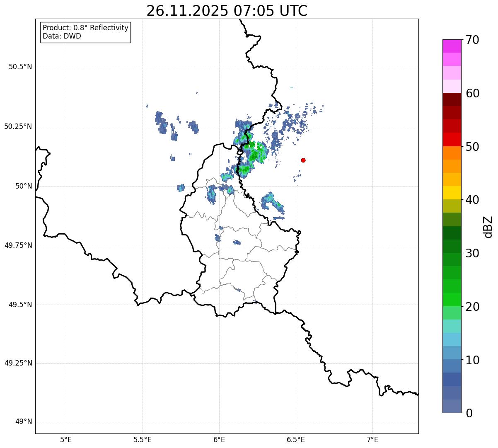
Task: Click the 'dBZ' colorbar axis label
Action: tap(488, 227)
